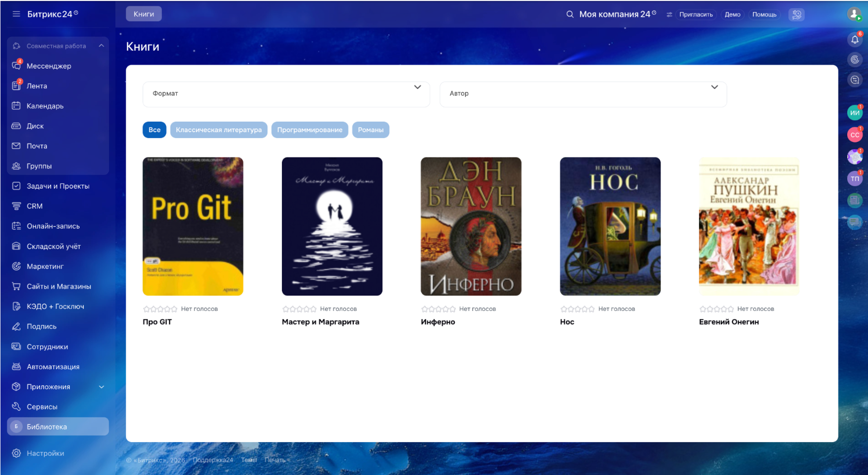Expand the Автор dropdown

(583, 94)
